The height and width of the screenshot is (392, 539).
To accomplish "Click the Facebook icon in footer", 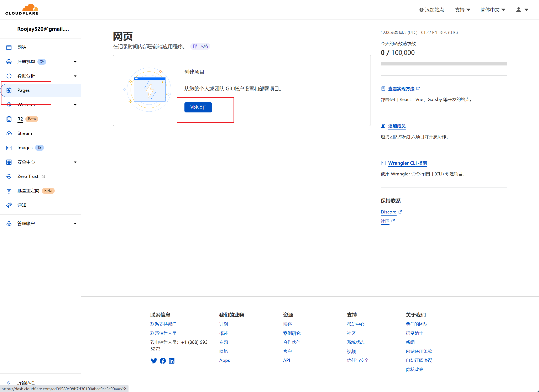I will pyautogui.click(x=163, y=361).
